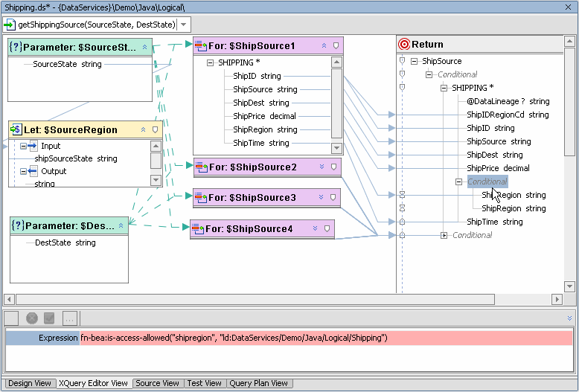579x392 pixels.
Task: Click the shield icon on For: $ShipSource3
Action: [333, 197]
